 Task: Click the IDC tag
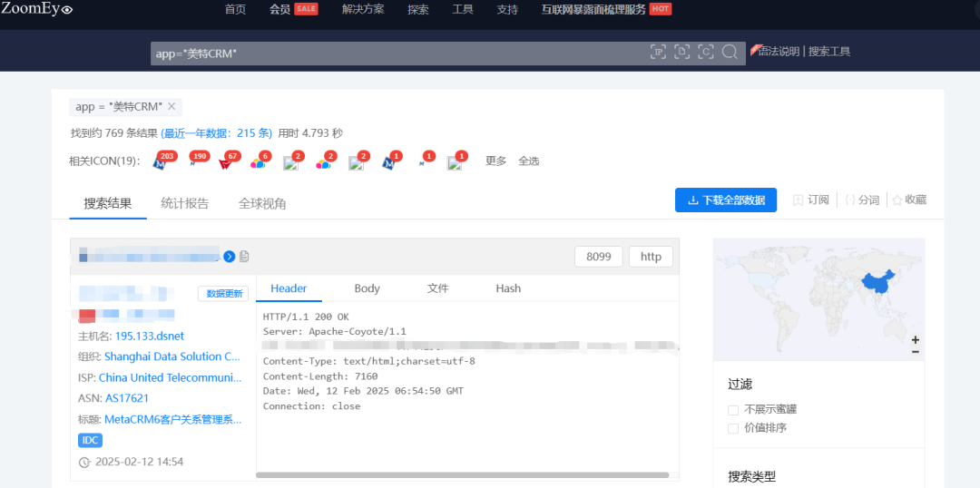coord(90,440)
